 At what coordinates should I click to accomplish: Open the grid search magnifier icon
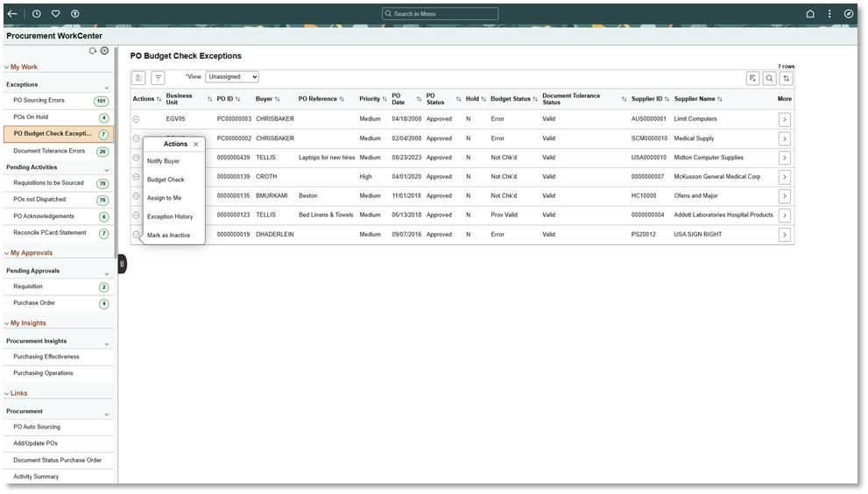coord(770,79)
